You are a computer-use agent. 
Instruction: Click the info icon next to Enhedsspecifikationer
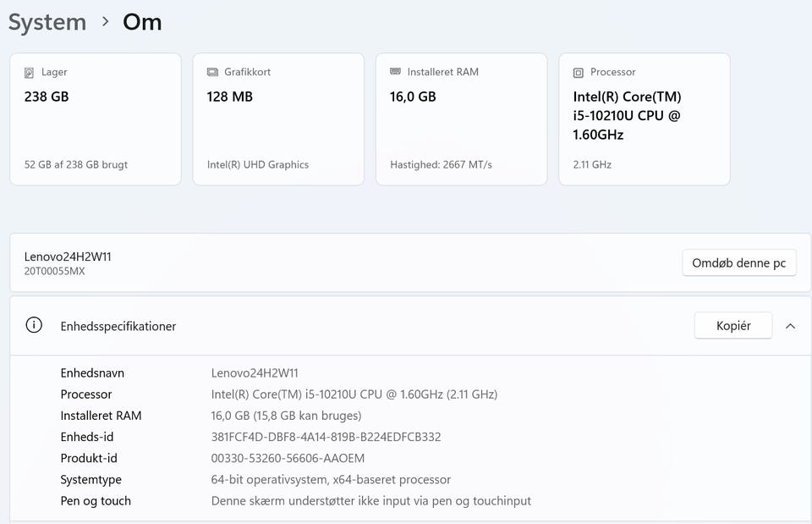[x=34, y=325]
